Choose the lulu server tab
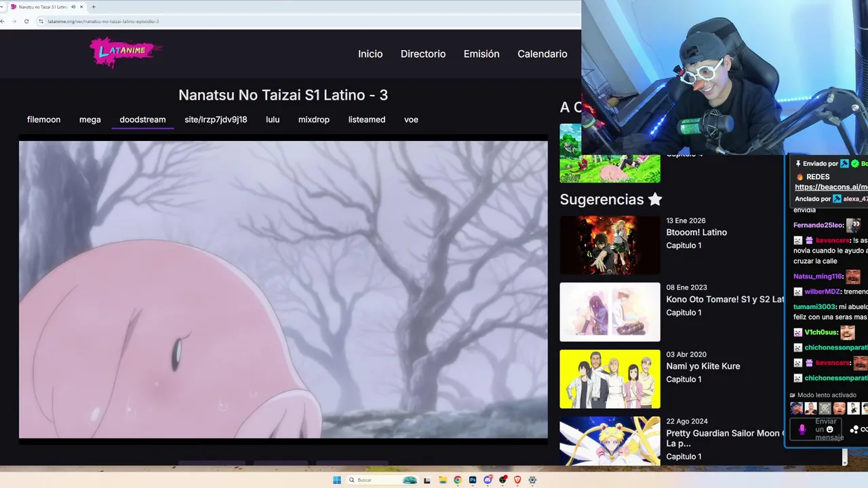 click(273, 119)
